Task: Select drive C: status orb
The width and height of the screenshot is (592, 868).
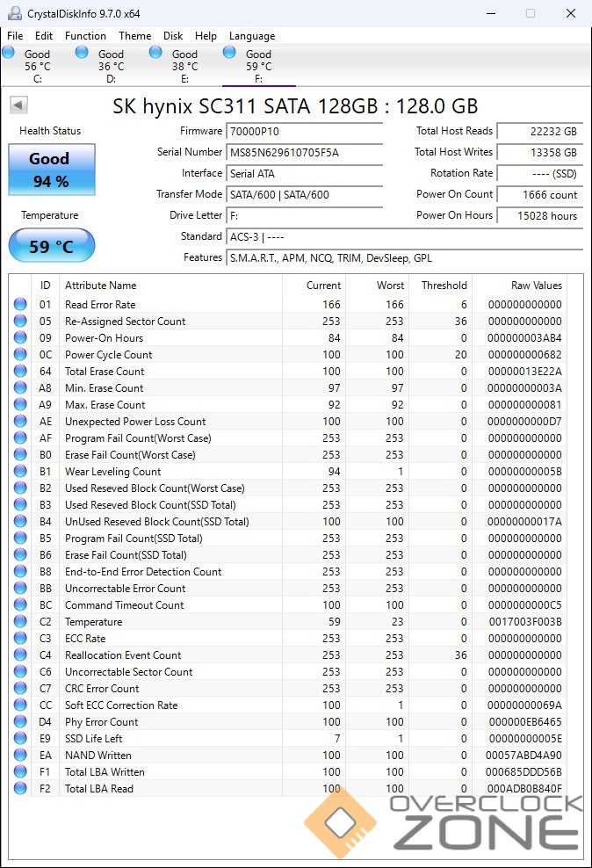Action: (x=9, y=53)
